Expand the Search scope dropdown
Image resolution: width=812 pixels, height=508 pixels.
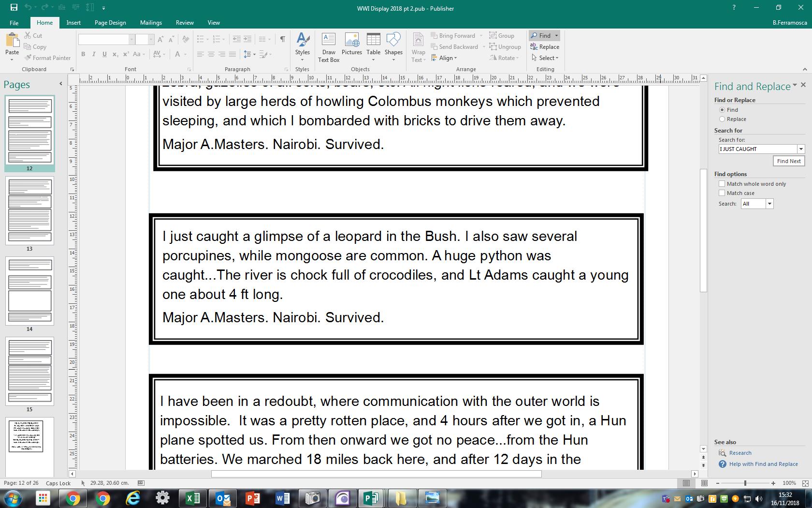[769, 204]
